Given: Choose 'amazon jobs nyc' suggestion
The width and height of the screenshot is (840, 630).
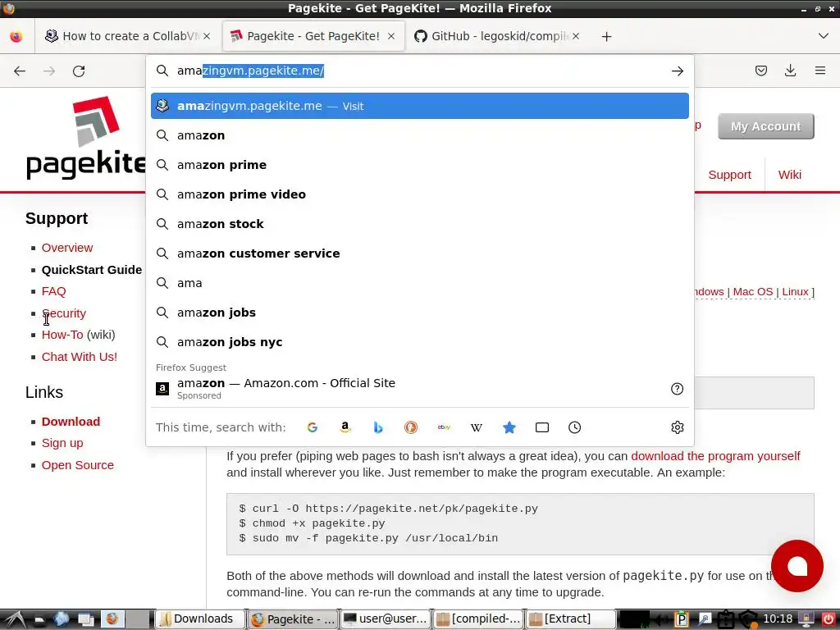Looking at the screenshot, I should (x=419, y=342).
